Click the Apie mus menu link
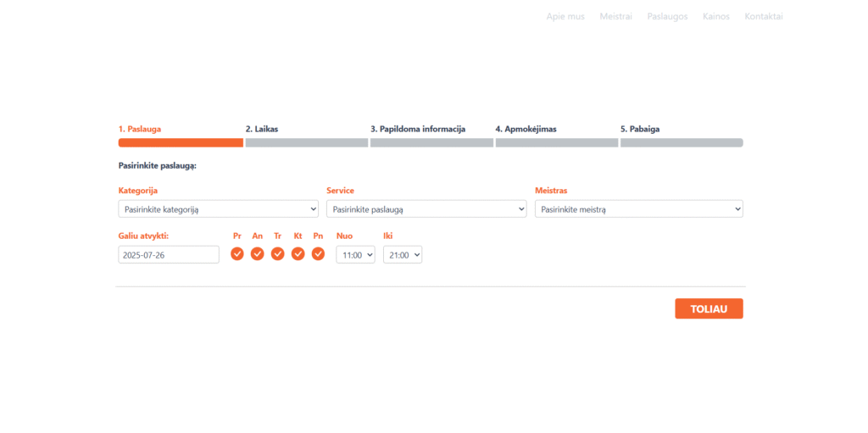Viewport: 868px width, 433px height. pos(565,16)
